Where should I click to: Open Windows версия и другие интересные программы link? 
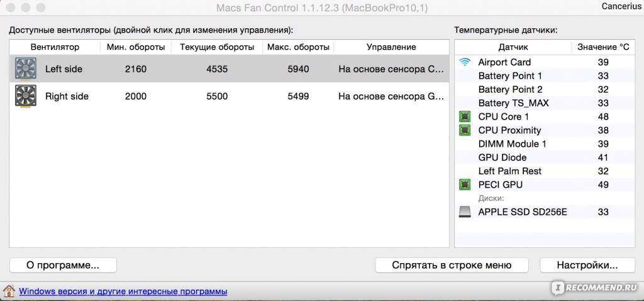123,292
